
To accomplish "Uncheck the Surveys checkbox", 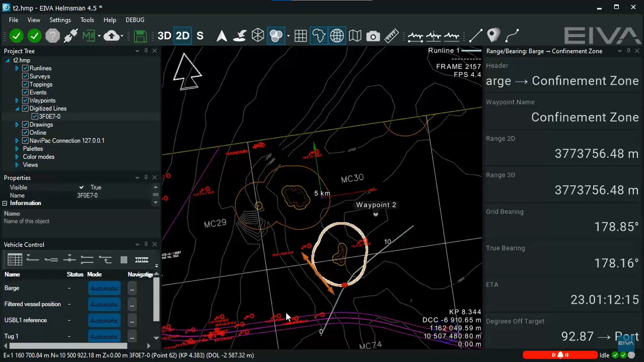I will click(25, 76).
